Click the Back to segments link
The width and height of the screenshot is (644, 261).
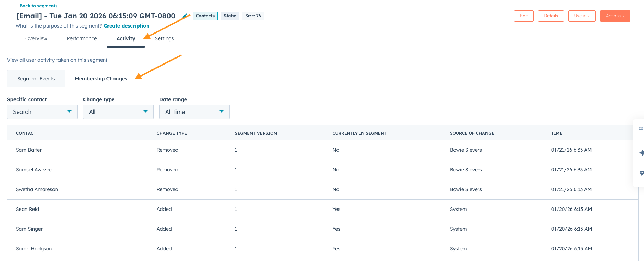(38, 6)
